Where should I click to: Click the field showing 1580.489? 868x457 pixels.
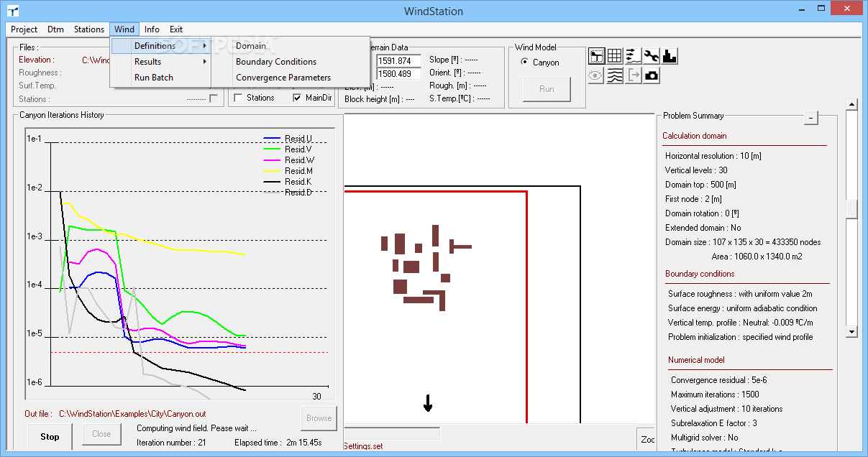pos(399,73)
